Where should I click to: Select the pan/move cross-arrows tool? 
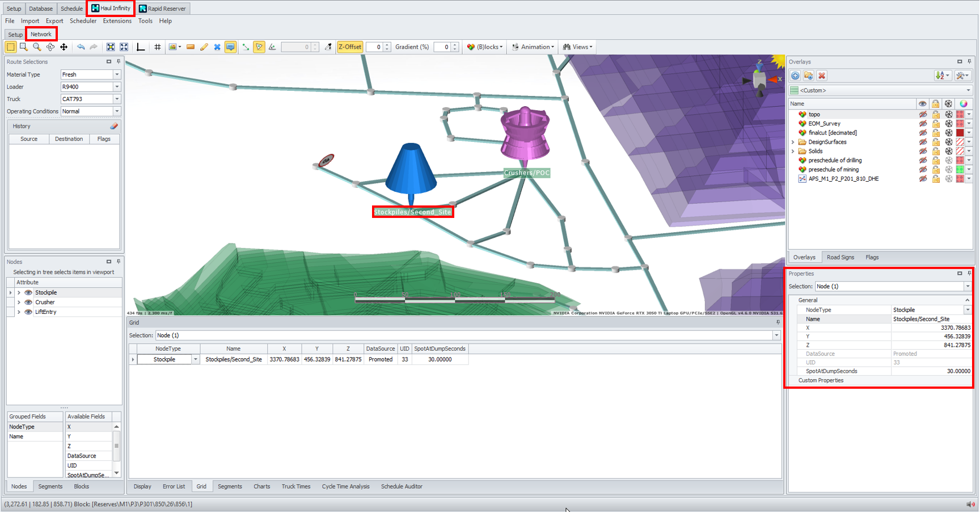click(64, 47)
